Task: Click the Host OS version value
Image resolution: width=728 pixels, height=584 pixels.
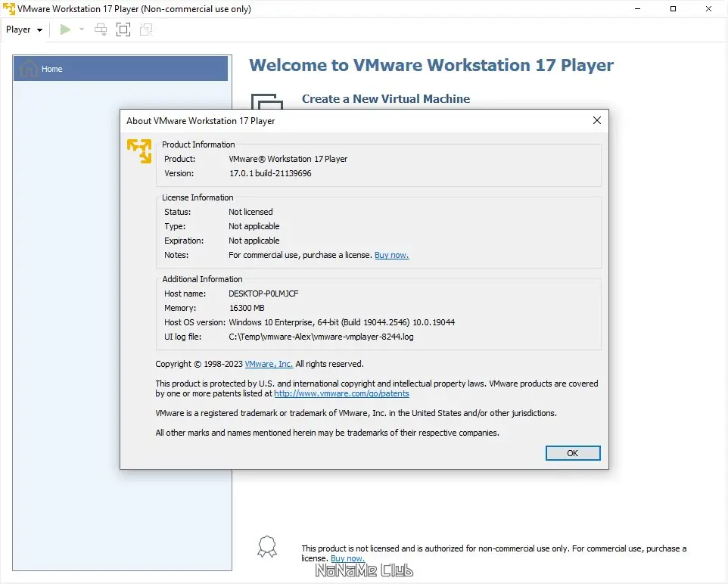Action: pos(342,322)
